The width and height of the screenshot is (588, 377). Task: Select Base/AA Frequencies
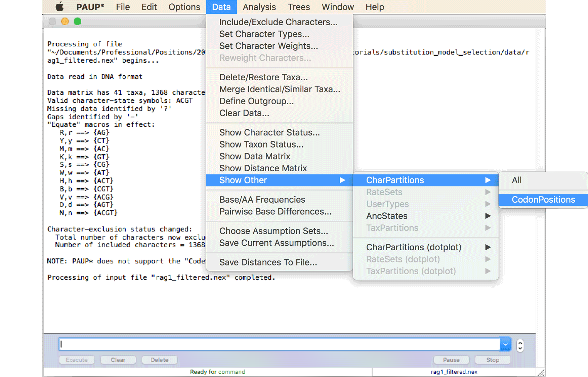click(279, 200)
